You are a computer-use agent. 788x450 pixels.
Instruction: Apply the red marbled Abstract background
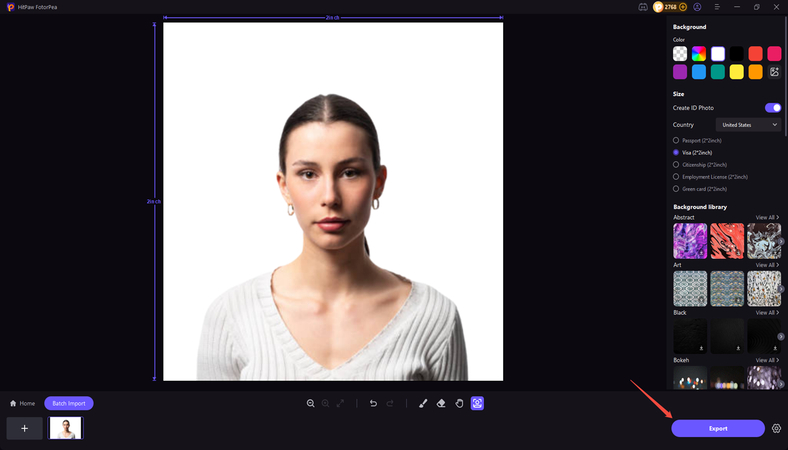pyautogui.click(x=727, y=241)
